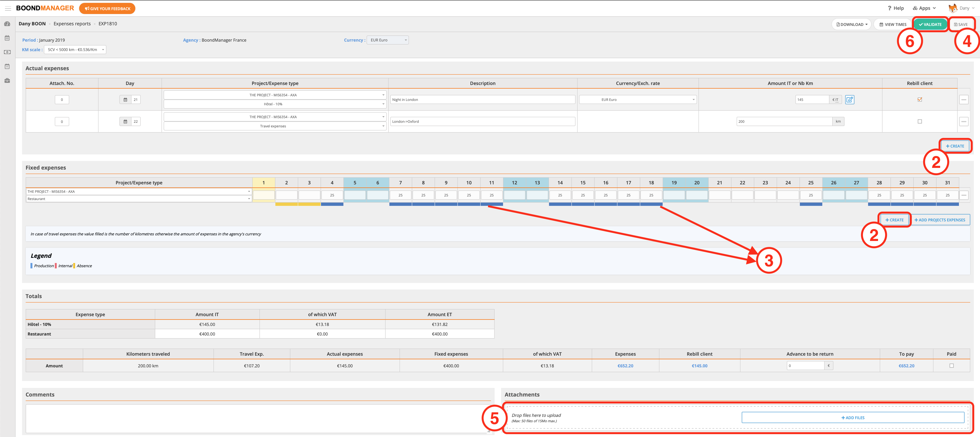Click the €107.20 Travel Exp. cell
Screen dimensions: 980x437
pyautogui.click(x=251, y=366)
